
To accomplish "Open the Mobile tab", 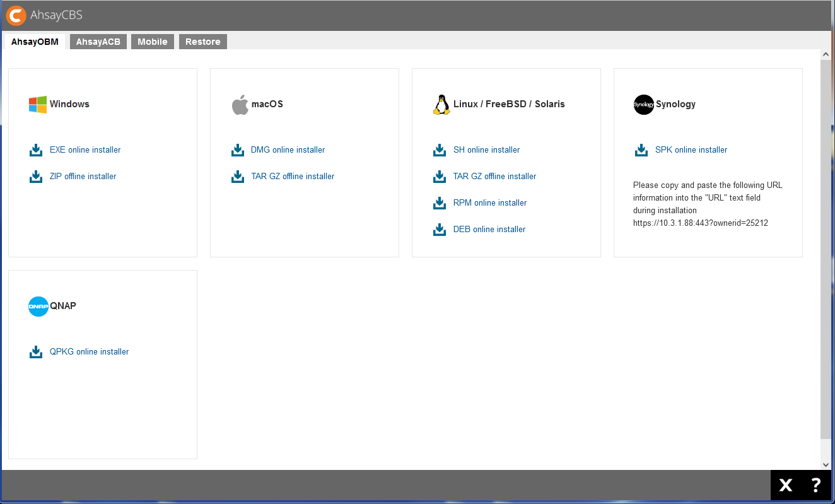I will (x=152, y=41).
